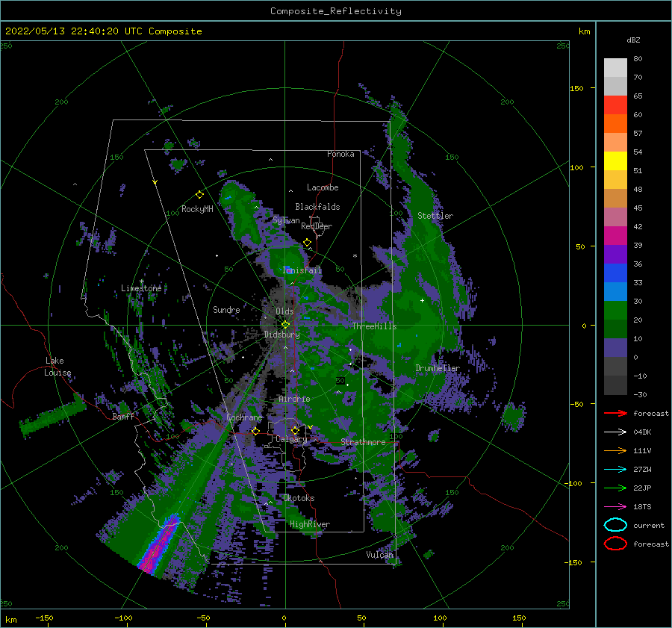Image resolution: width=672 pixels, height=628 pixels.
Task: Click light blue swatch between 33 and 30 dBZ
Action: click(x=615, y=292)
